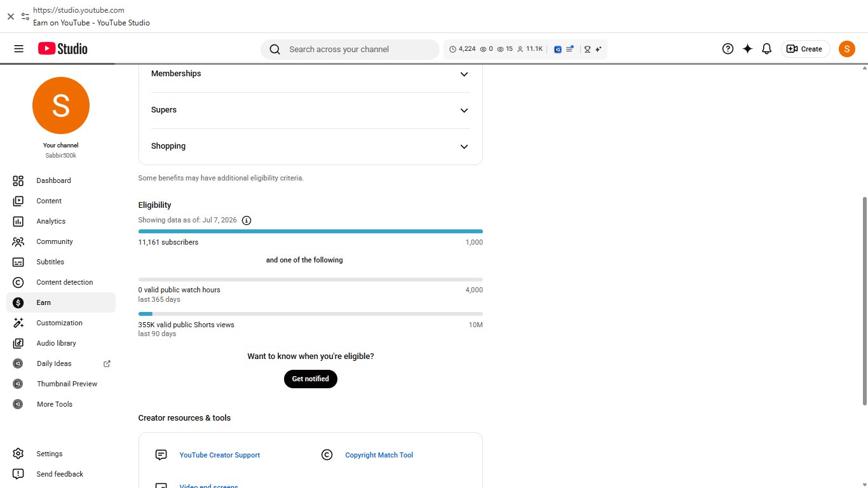Open Audio library in the sidebar
This screenshot has width=868, height=488.
(61, 343)
